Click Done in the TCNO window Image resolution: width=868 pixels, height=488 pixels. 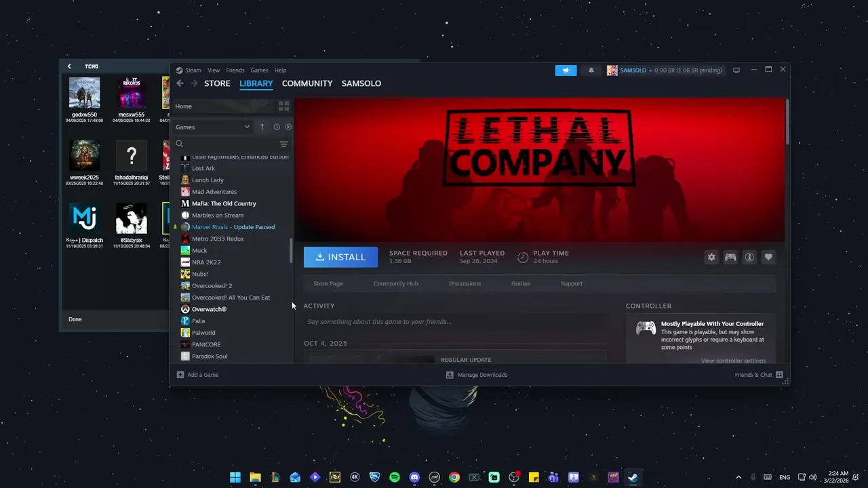pyautogui.click(x=75, y=319)
